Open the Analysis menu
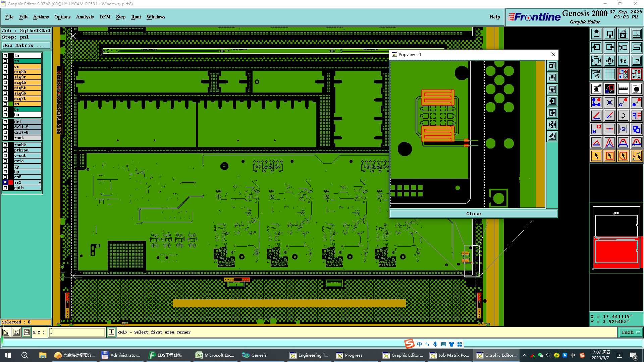Screen dimensions: 644x362 coord(85,17)
